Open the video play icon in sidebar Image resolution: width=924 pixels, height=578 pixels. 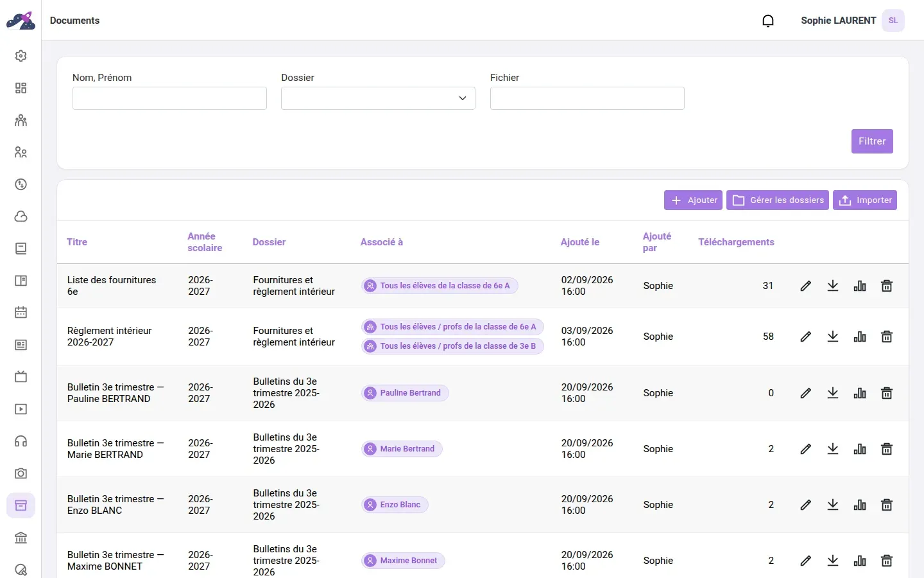click(21, 409)
